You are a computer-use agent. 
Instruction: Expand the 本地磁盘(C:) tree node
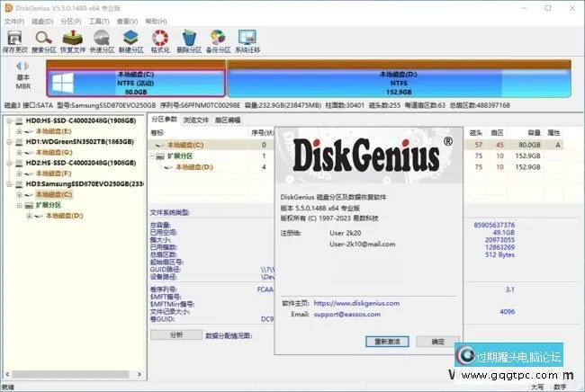19,194
